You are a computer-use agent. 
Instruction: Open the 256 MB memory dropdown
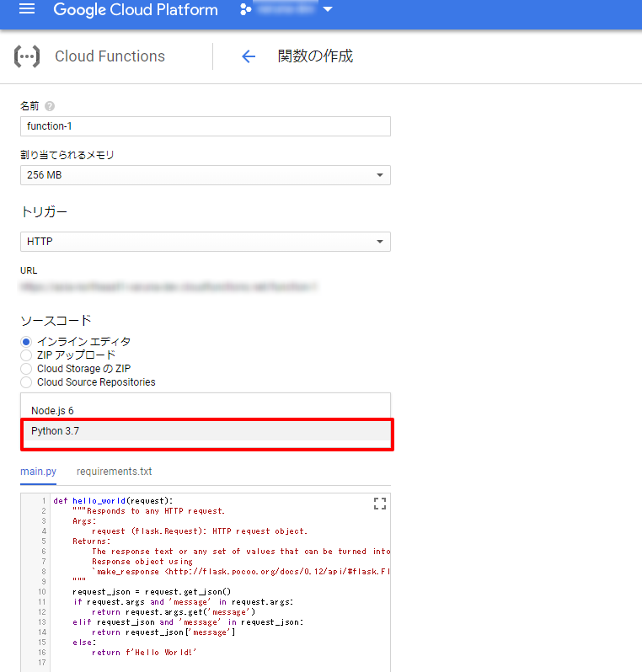point(206,175)
